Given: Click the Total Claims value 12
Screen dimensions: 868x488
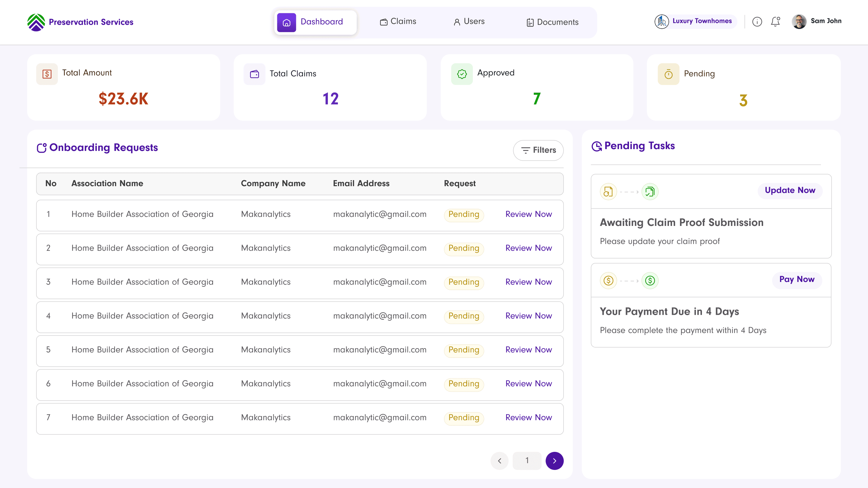Looking at the screenshot, I should point(330,99).
